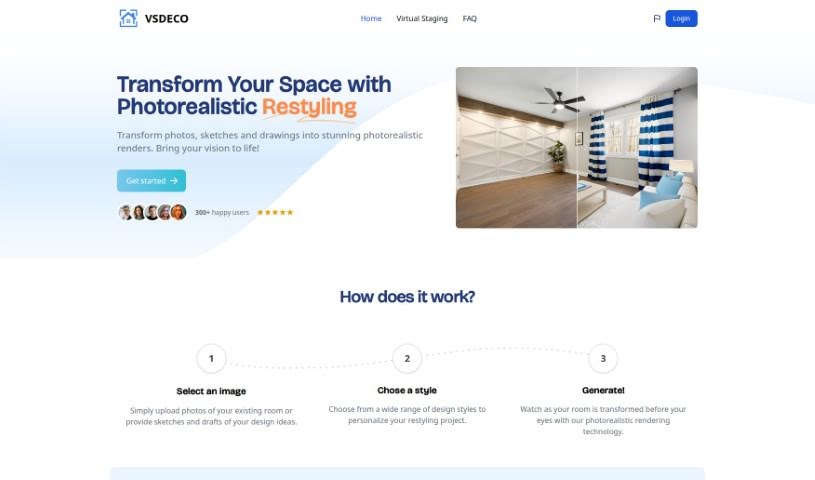
Task: Click the five-star rating icons
Action: click(x=275, y=212)
